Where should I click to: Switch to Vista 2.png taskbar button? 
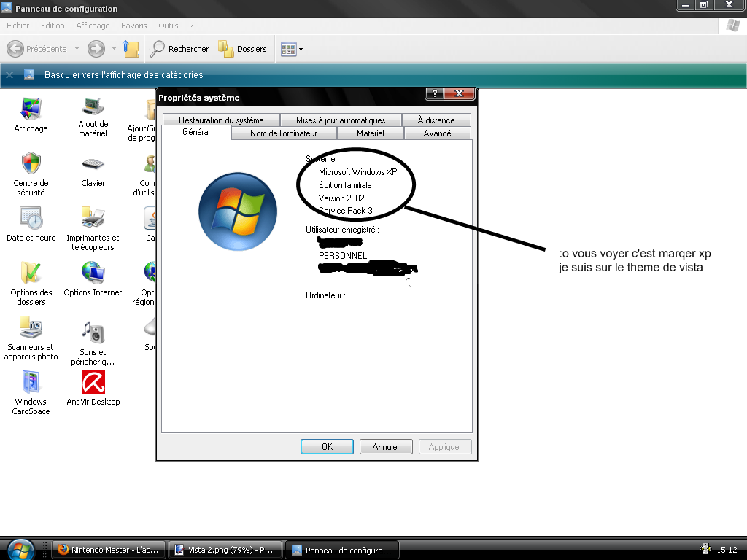[225, 550]
